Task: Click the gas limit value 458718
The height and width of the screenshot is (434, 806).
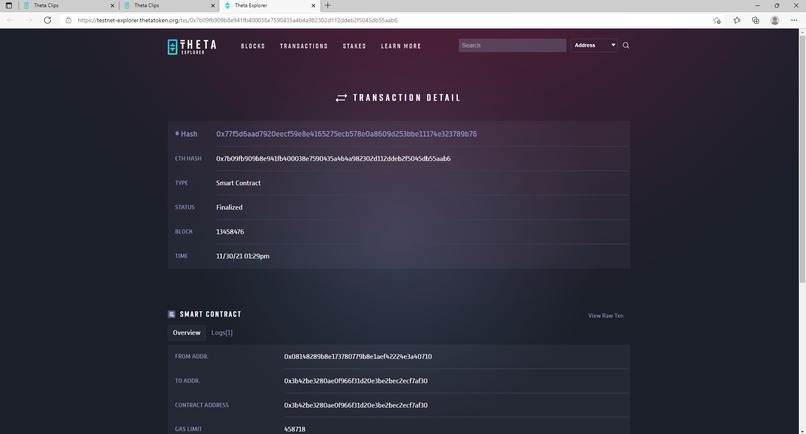Action: [x=295, y=429]
